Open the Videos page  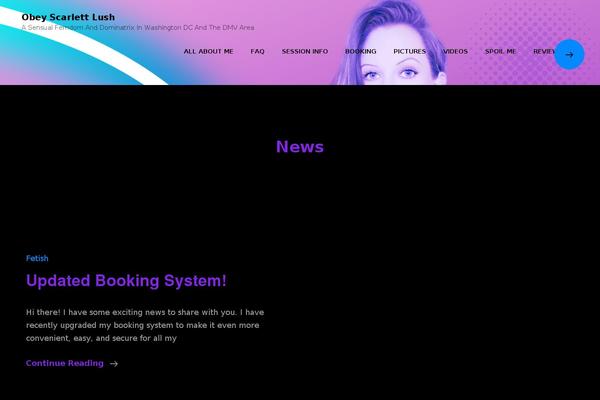click(455, 51)
